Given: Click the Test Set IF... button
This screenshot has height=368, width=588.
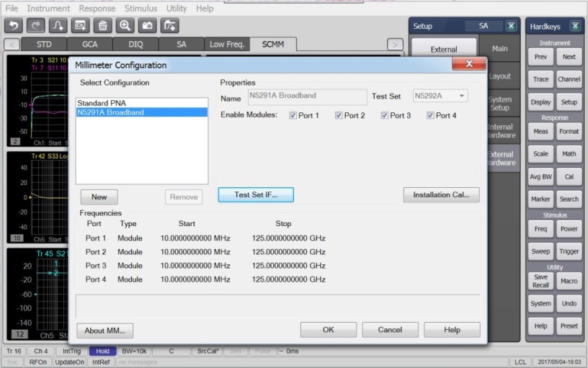Looking at the screenshot, I should click(256, 195).
